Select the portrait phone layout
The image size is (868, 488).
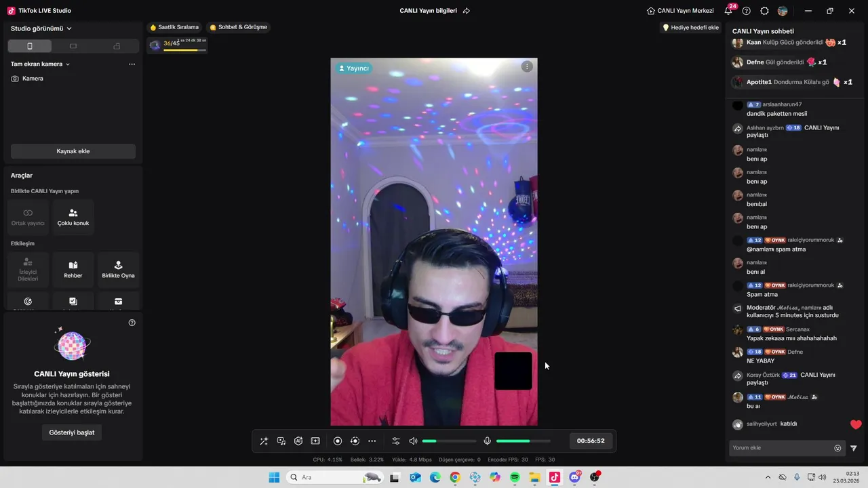(x=29, y=46)
